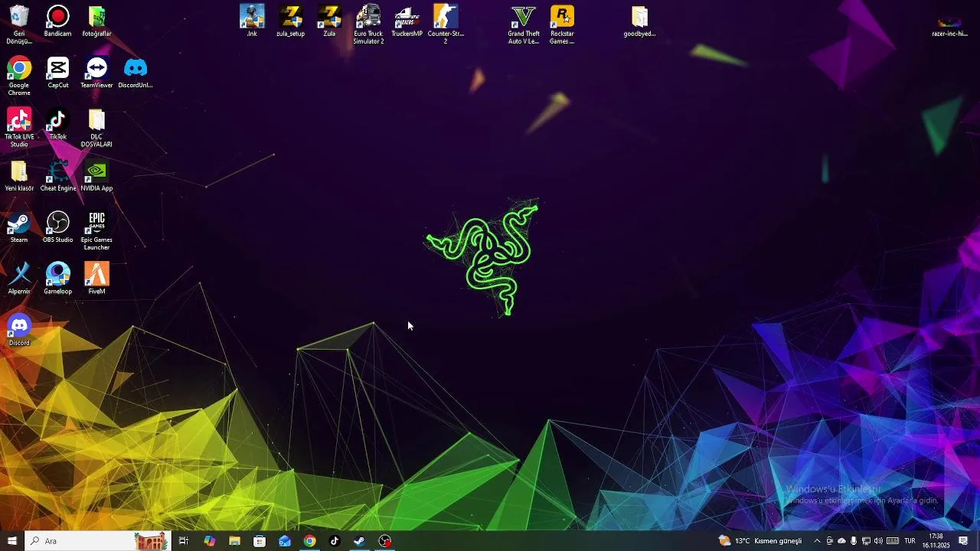Click the Ara search box on taskbar
Viewport: 980px width, 551px height.
(x=98, y=541)
